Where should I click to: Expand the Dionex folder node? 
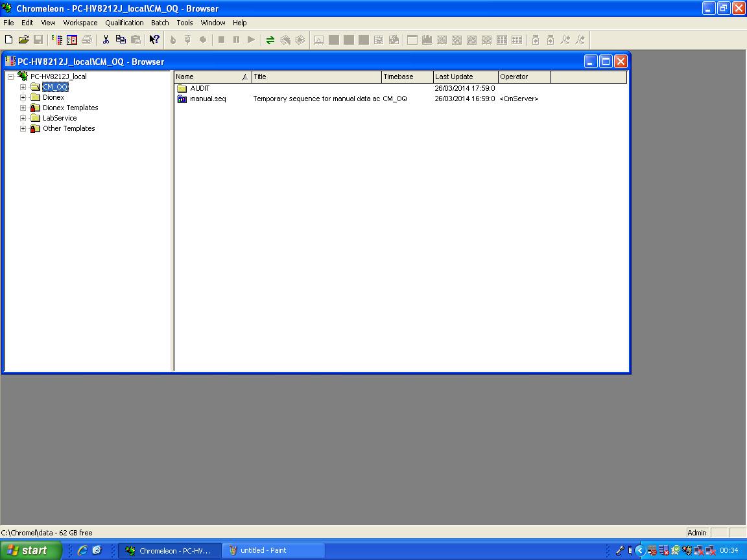click(23, 98)
